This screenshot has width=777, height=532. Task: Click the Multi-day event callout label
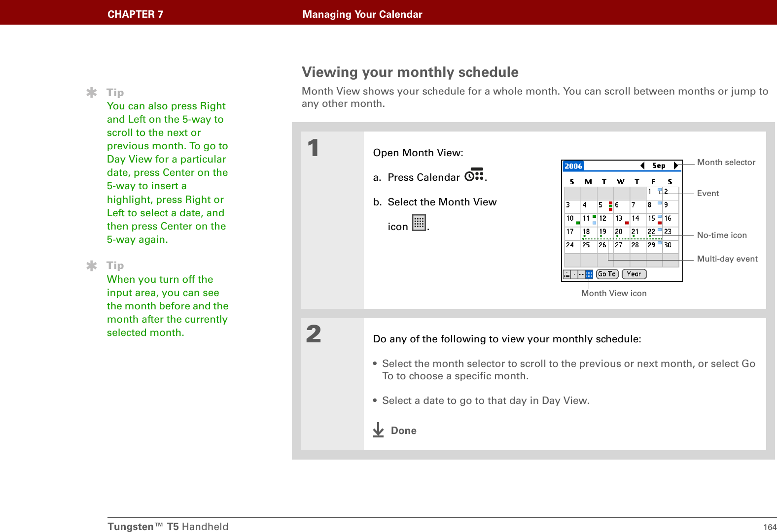click(727, 259)
